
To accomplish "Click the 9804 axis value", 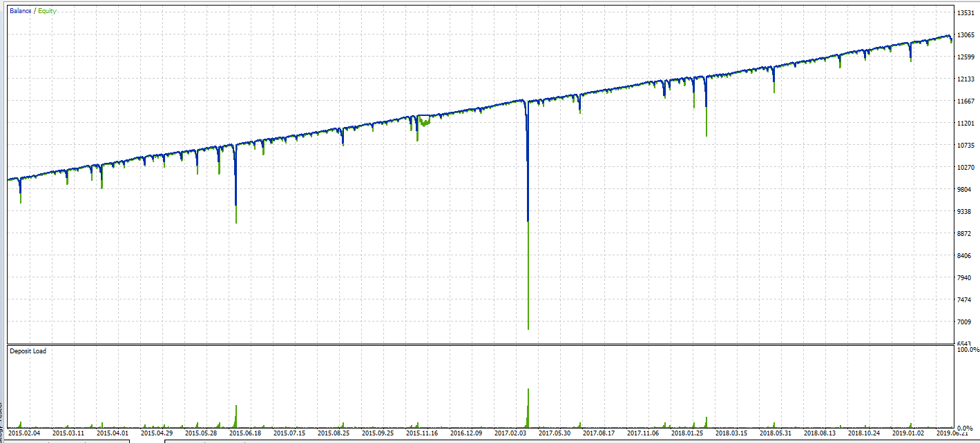I will tap(965, 189).
